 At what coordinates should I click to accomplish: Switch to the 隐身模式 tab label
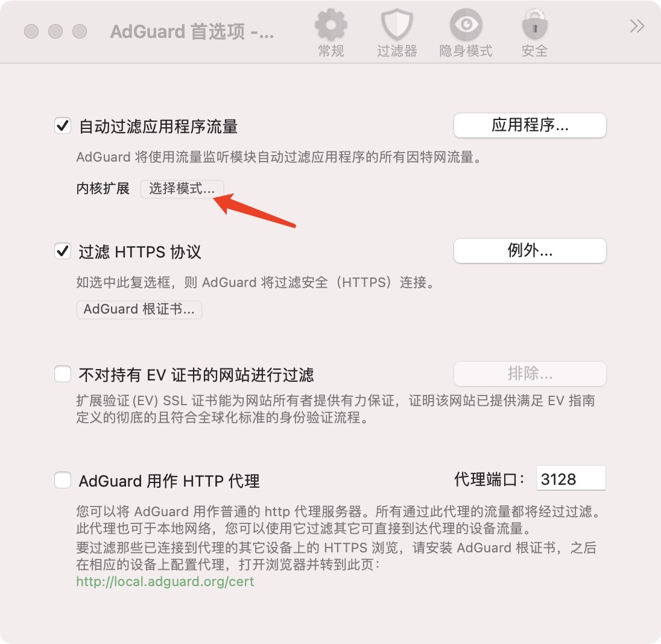click(x=466, y=51)
